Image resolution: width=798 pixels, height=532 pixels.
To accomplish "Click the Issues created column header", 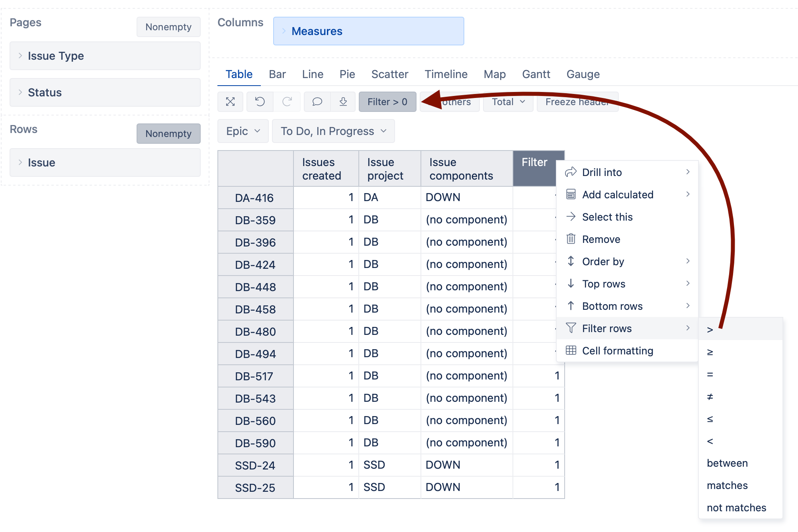I will coord(326,168).
